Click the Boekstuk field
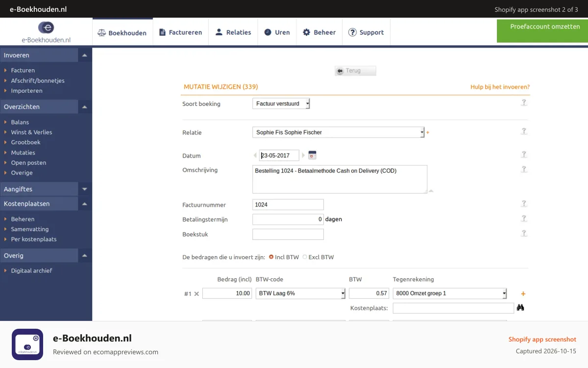The height and width of the screenshot is (368, 588). [288, 235]
